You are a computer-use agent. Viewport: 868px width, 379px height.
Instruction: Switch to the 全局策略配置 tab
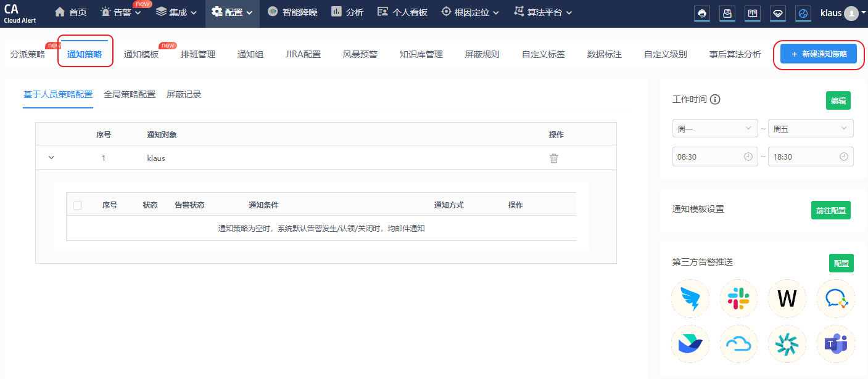point(130,95)
